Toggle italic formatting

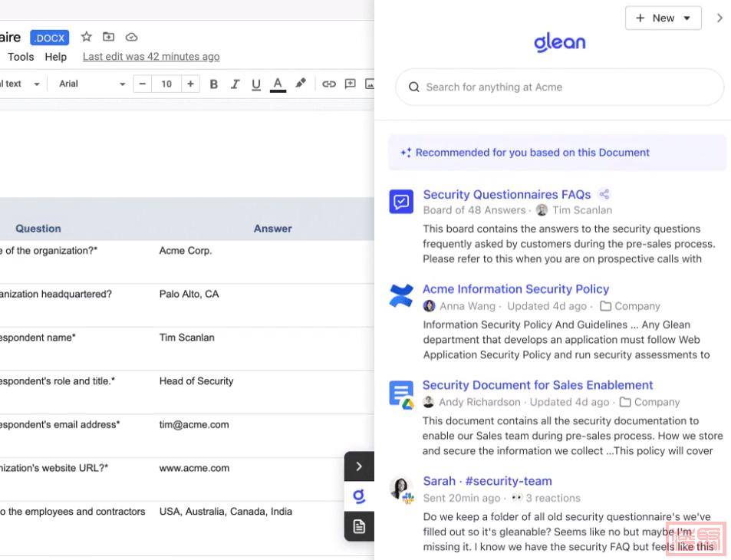235,84
